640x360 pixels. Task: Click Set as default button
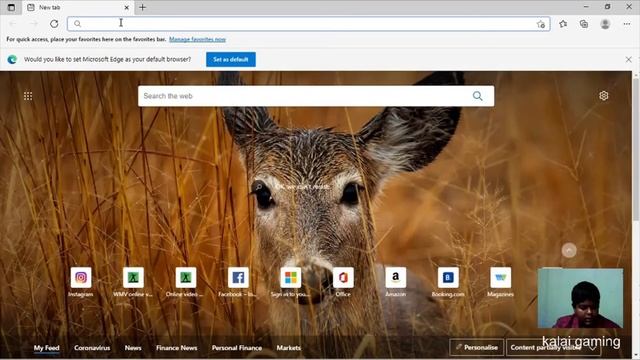click(x=231, y=59)
